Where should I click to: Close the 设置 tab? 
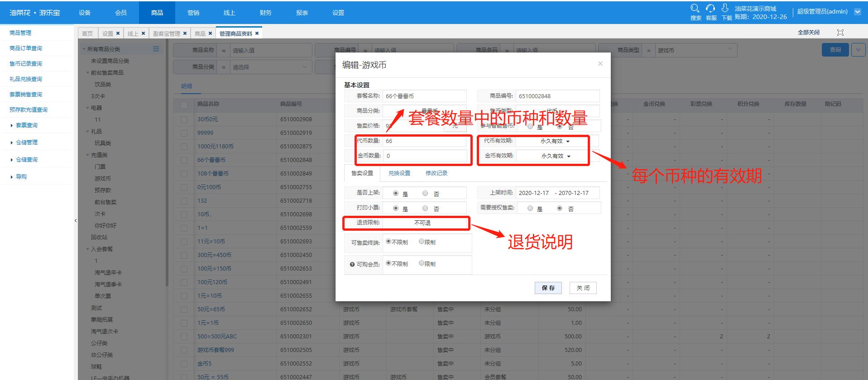point(118,33)
